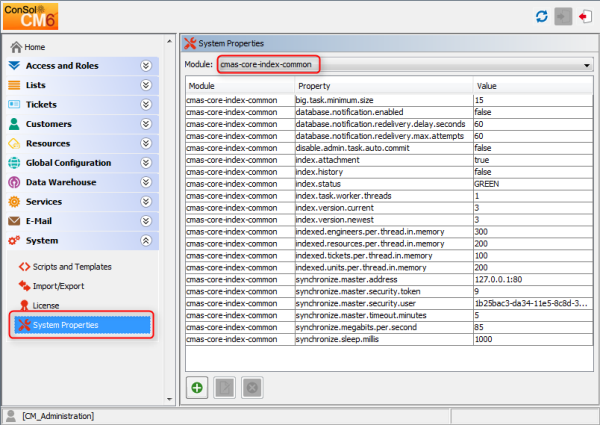The height and width of the screenshot is (425, 600).
Task: Click the Global Configuration globe icon
Action: pos(14,163)
